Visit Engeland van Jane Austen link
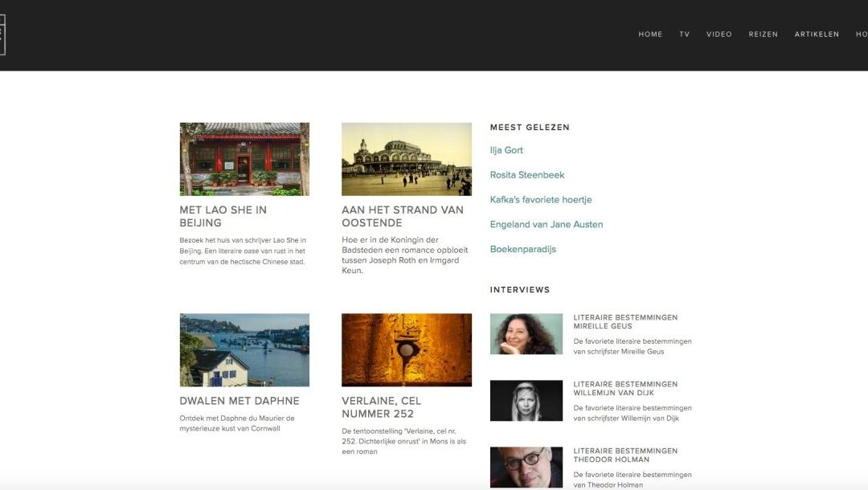 [x=546, y=225]
